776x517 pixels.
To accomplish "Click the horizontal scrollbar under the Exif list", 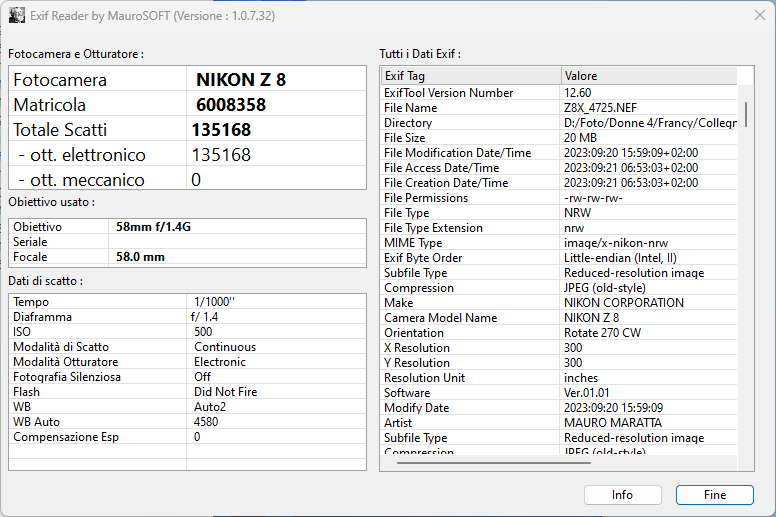I will (494, 463).
